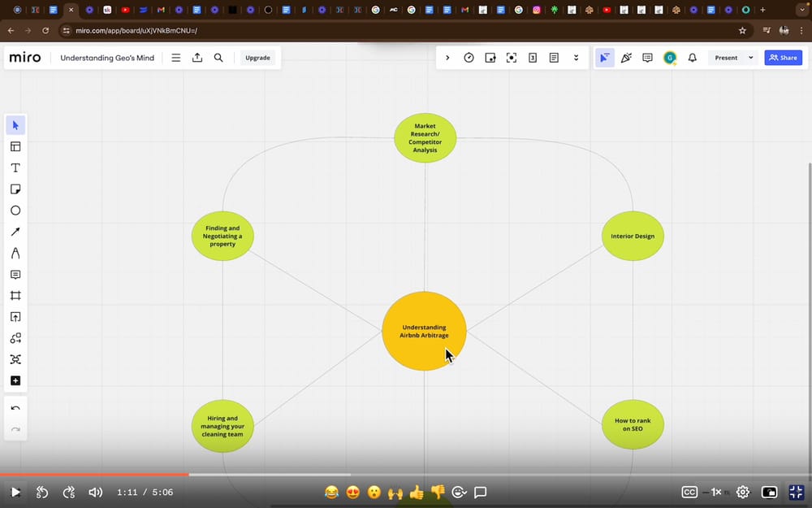Open the Estimation tool with number 3
Image resolution: width=812 pixels, height=508 pixels.
point(533,58)
